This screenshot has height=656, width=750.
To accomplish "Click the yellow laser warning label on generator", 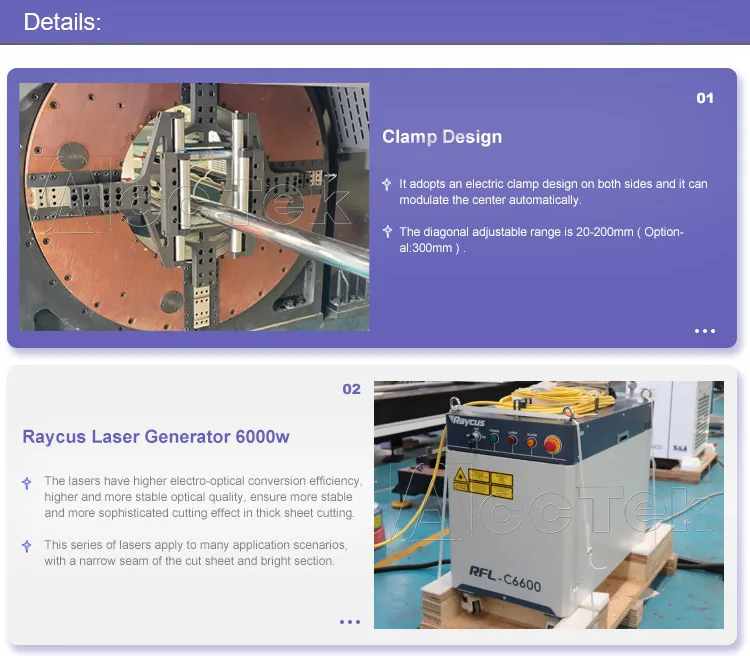I will click(x=483, y=483).
